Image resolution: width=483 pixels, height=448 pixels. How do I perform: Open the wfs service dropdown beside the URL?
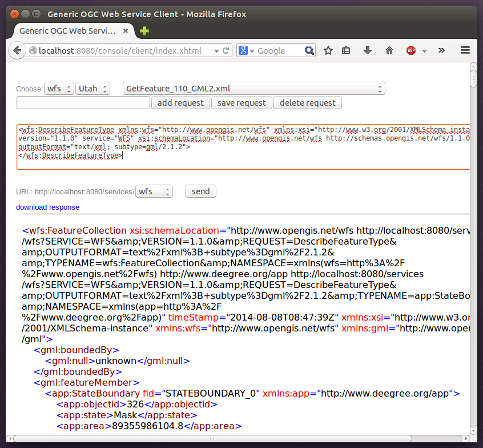click(x=154, y=191)
